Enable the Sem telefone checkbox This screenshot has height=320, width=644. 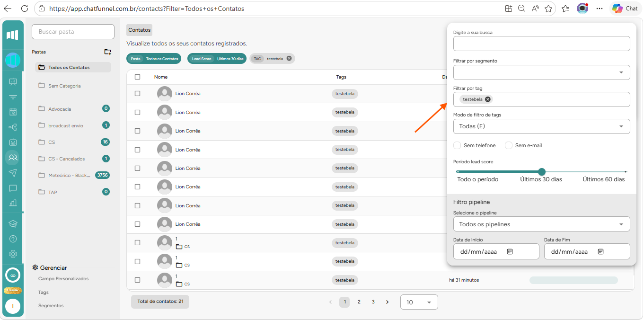click(x=457, y=145)
